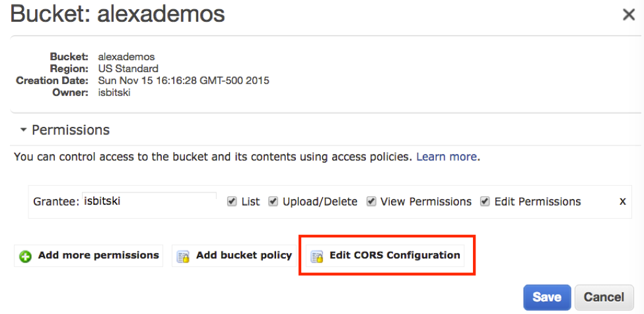Save the bucket permission changes
Image resolution: width=644 pixels, height=314 pixels.
coord(547,297)
